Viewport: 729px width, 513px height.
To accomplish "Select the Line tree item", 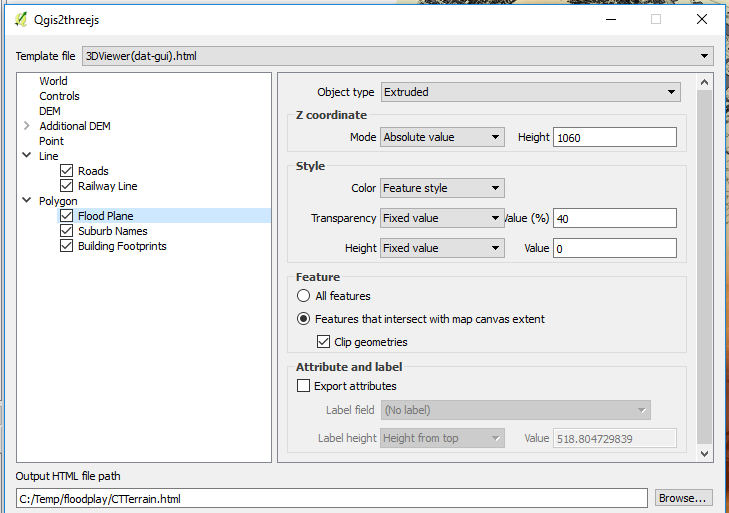I will pyautogui.click(x=48, y=156).
